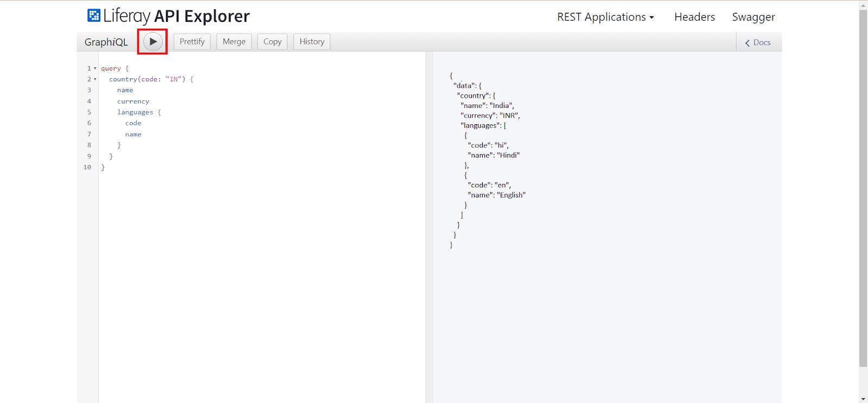
Task: Click the Merge button
Action: (x=234, y=42)
